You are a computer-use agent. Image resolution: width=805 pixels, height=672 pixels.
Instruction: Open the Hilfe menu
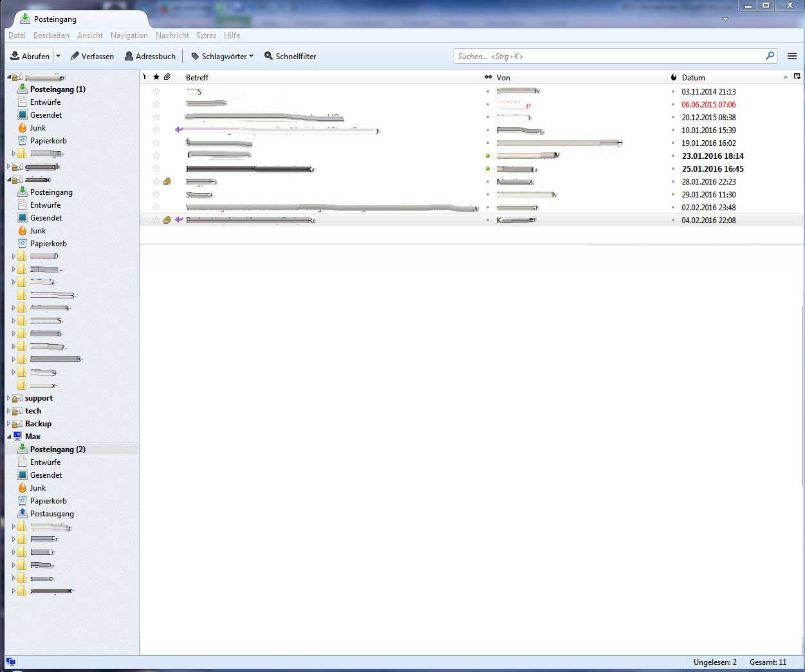[x=232, y=35]
